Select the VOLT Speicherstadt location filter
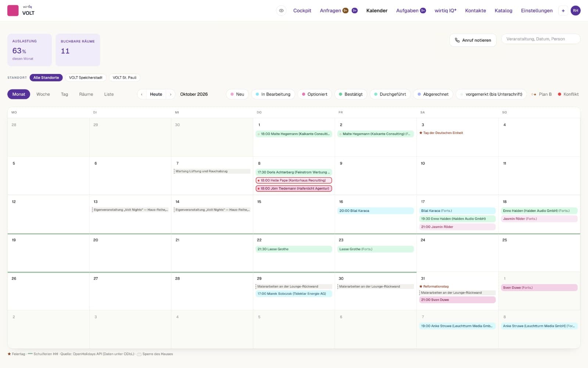Viewport: 588px width, 368px height. 86,78
